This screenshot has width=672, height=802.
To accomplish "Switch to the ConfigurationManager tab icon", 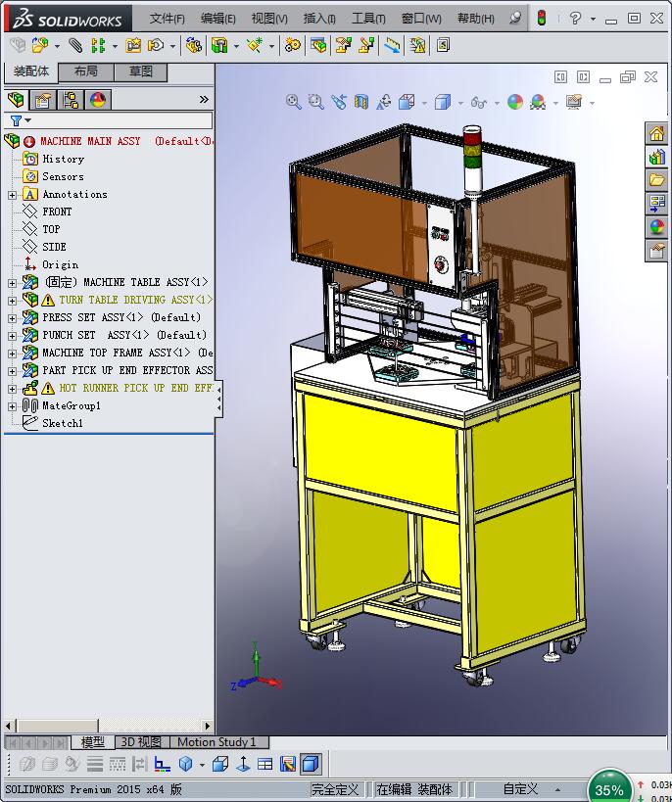I will 71,99.
